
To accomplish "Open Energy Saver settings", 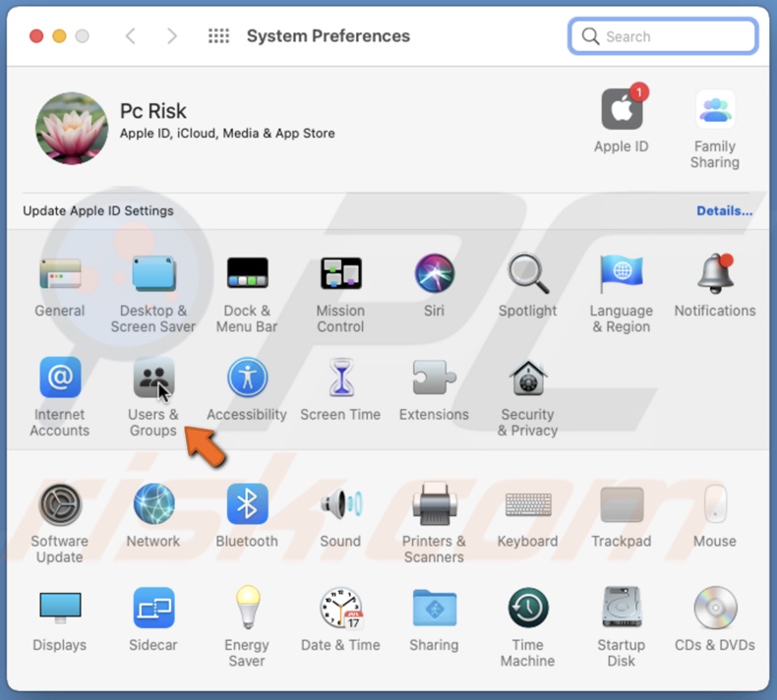I will 247,609.
